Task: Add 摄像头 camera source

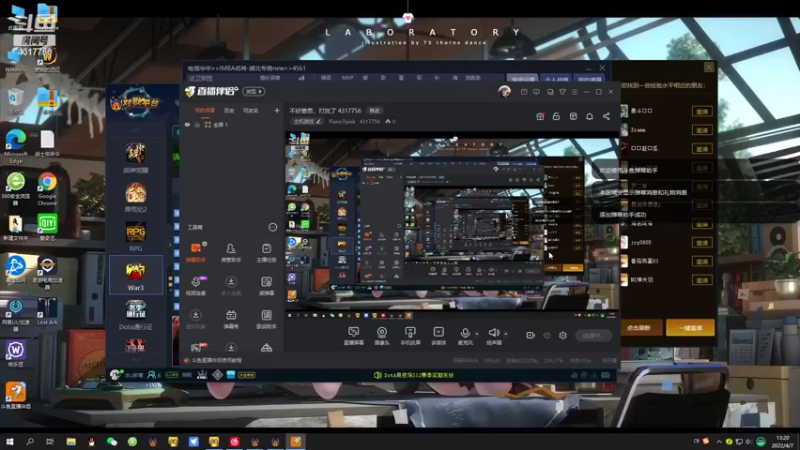Action: click(x=382, y=336)
